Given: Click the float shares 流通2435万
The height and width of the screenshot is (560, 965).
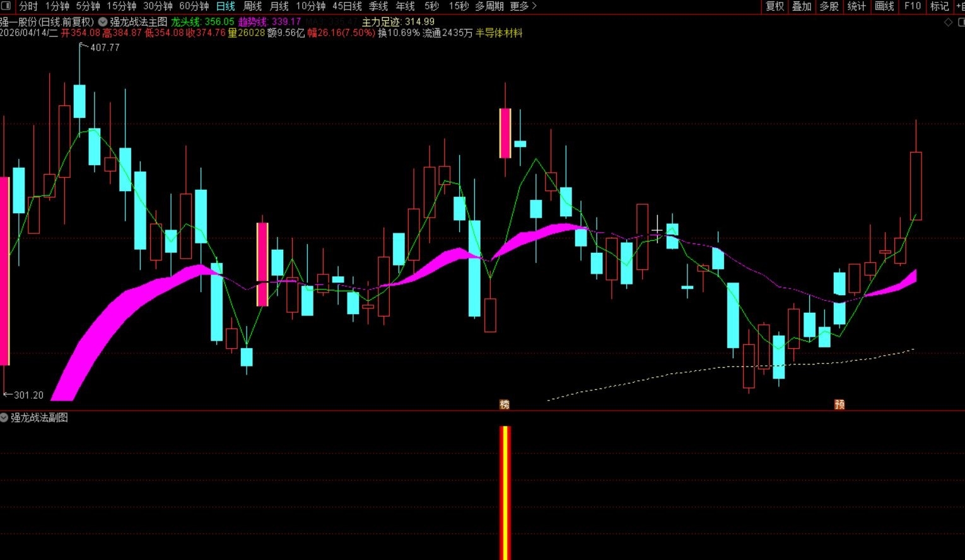Looking at the screenshot, I should pos(447,33).
